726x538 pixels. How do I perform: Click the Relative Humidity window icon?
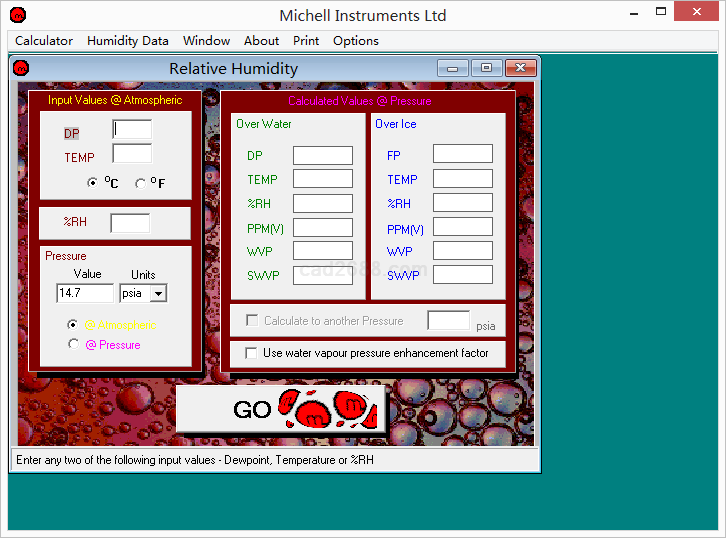(21, 68)
